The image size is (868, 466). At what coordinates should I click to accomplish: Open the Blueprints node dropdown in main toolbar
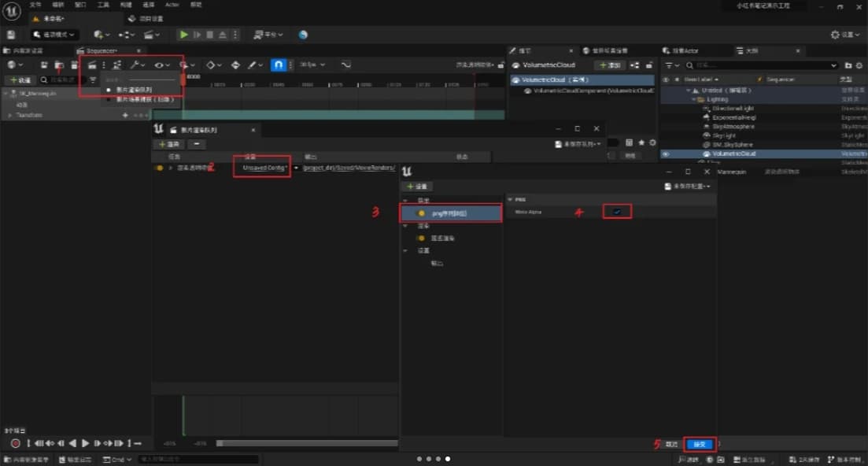[x=127, y=35]
